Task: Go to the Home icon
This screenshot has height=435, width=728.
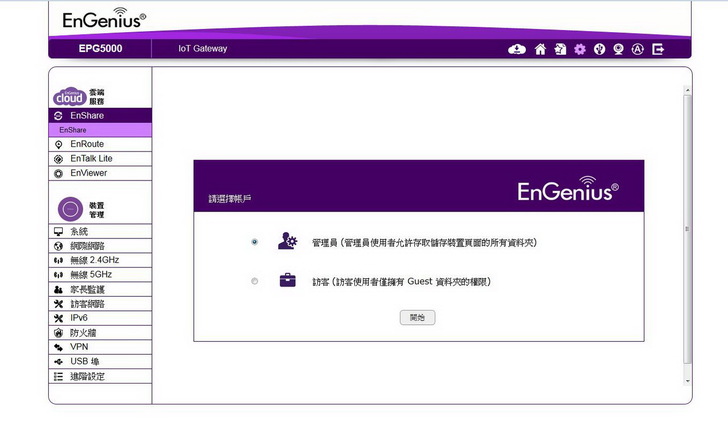Action: pos(540,49)
